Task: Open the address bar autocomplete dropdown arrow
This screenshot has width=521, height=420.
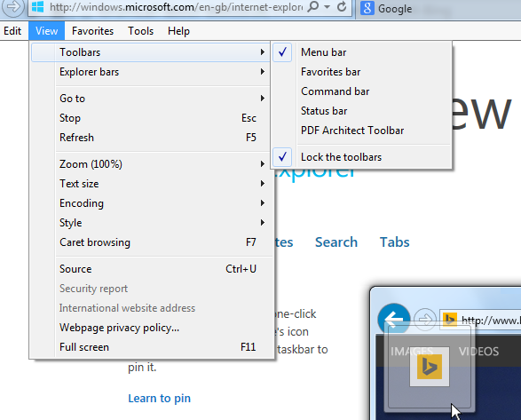Action: (x=327, y=7)
